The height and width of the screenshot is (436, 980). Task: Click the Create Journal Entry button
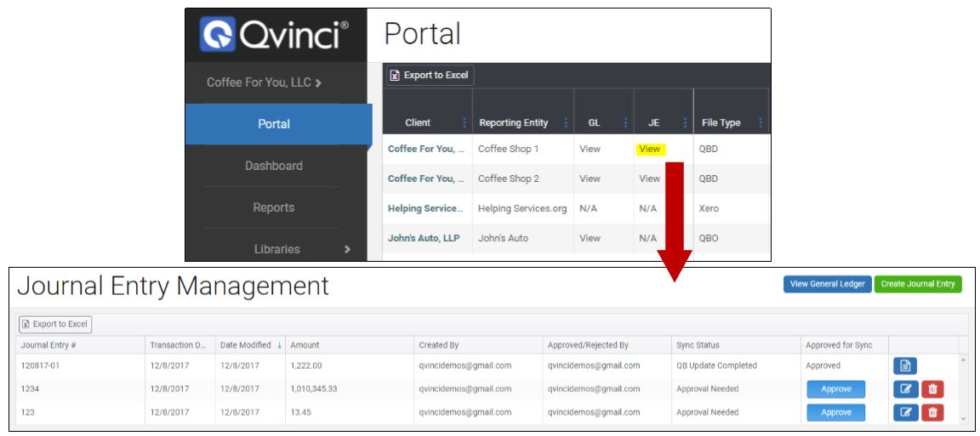[x=917, y=284]
